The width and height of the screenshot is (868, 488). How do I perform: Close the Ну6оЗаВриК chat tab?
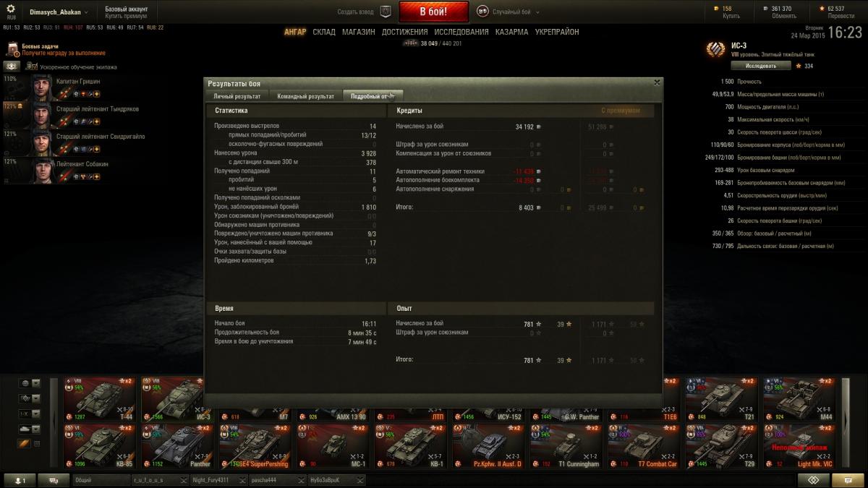[361, 479]
